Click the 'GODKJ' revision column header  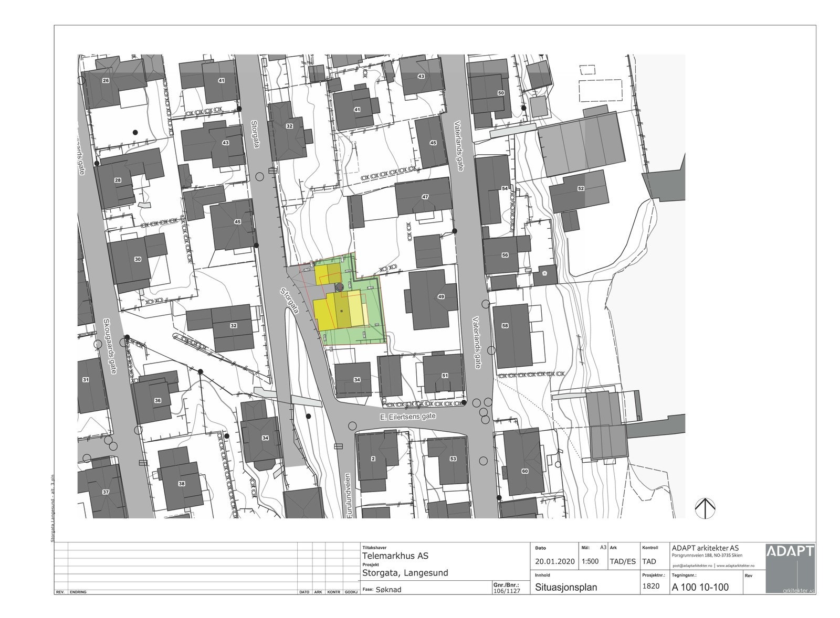tap(351, 592)
